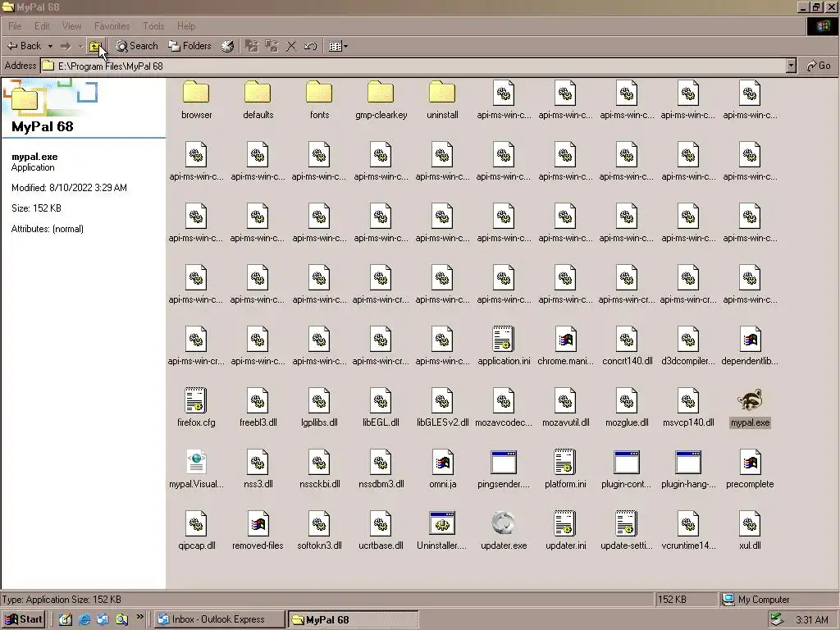Click the My Computer status bar zone

coord(778,600)
